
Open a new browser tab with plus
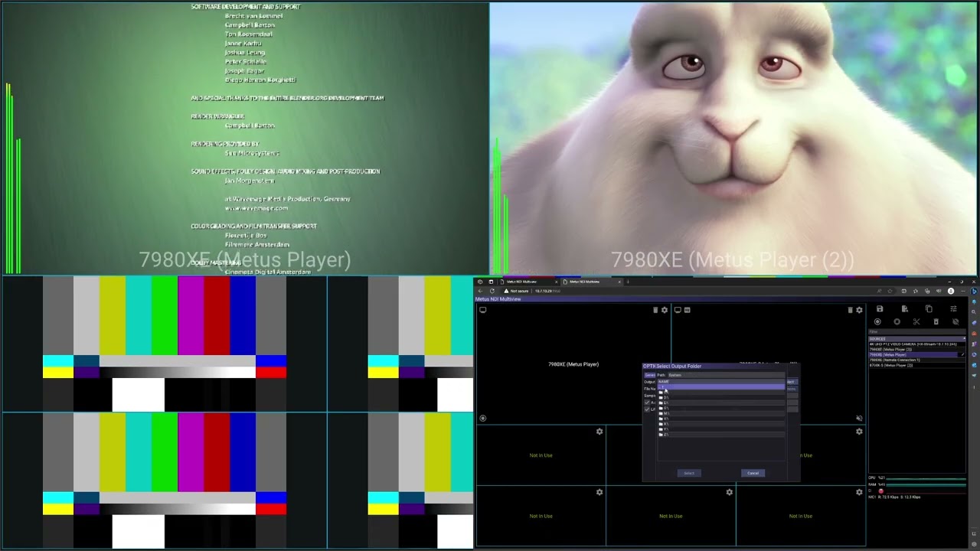click(628, 282)
